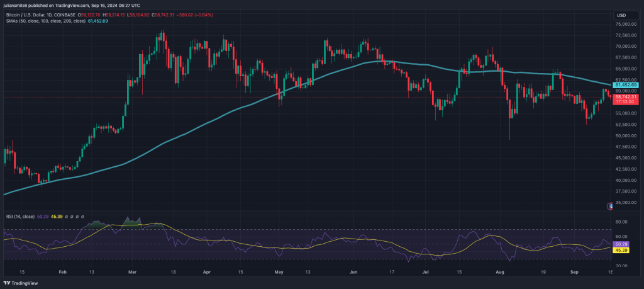Click 45,000.00 on the price axis

[627, 158]
